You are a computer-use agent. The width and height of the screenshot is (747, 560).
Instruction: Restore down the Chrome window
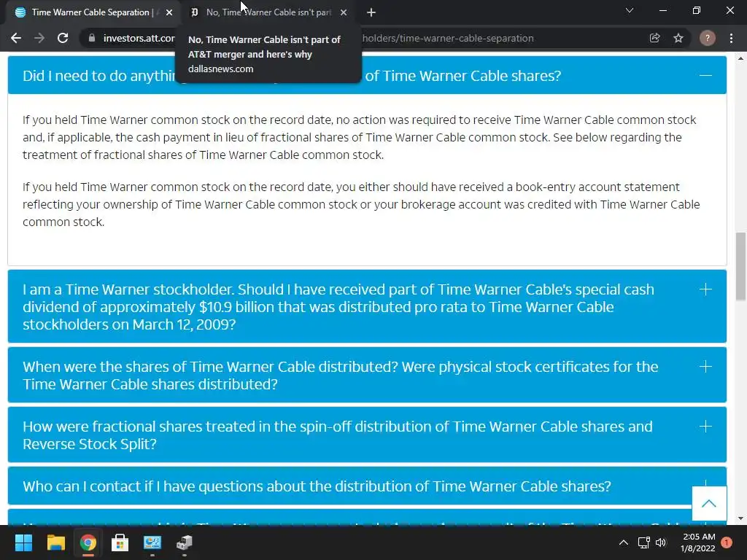click(x=697, y=10)
